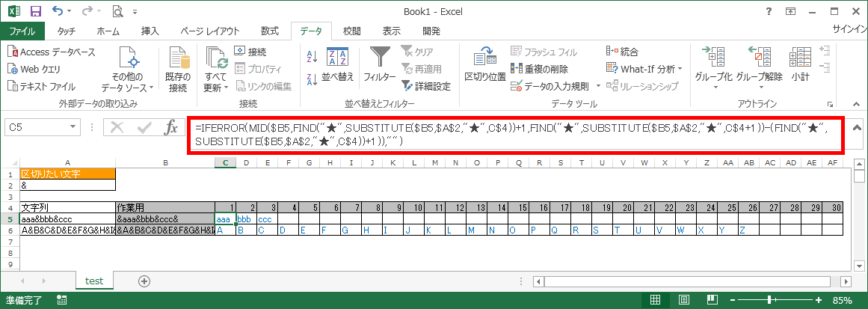This screenshot has width=868, height=309.
Task: Import from Access データベース
Action: [x=52, y=52]
